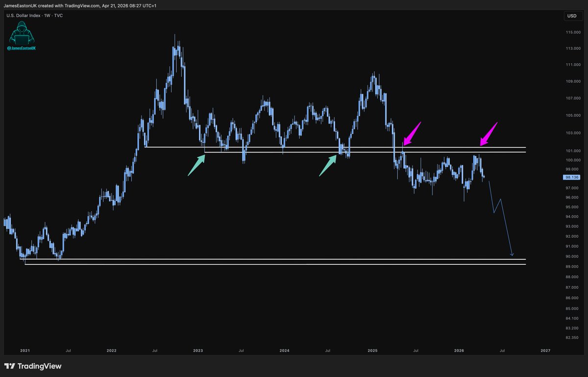This screenshot has width=588, height=377.
Task: Select the magenta arrow marking the 2026 rejection
Action: pyautogui.click(x=489, y=134)
